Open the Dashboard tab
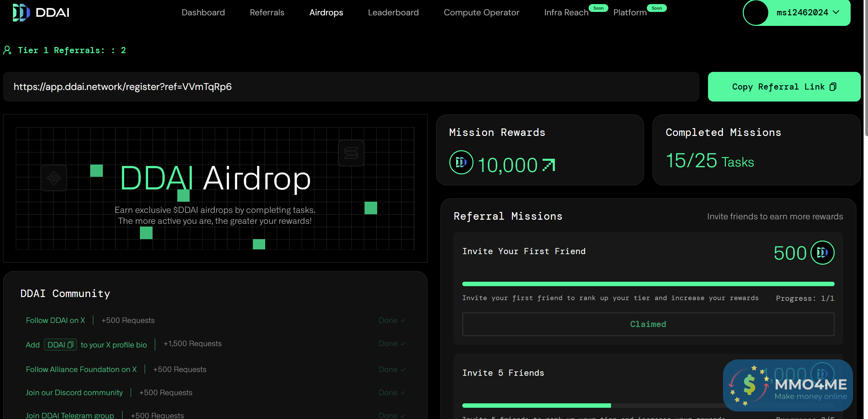This screenshot has width=868, height=419. [203, 13]
